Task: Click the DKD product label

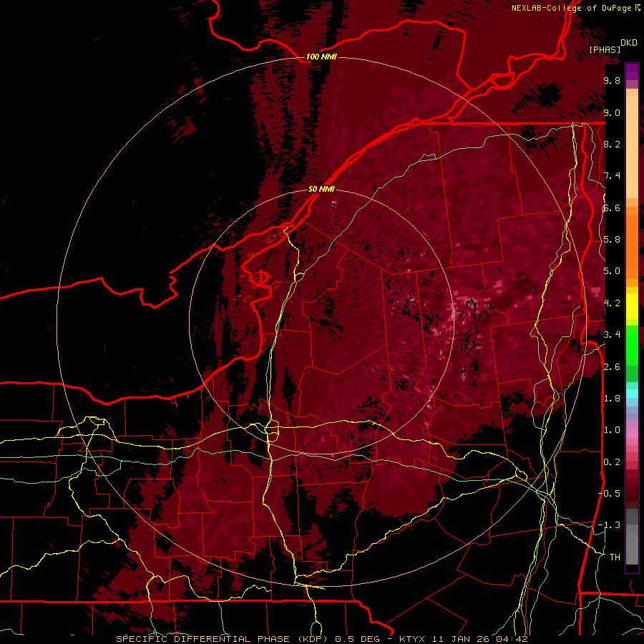Action: 629,43
